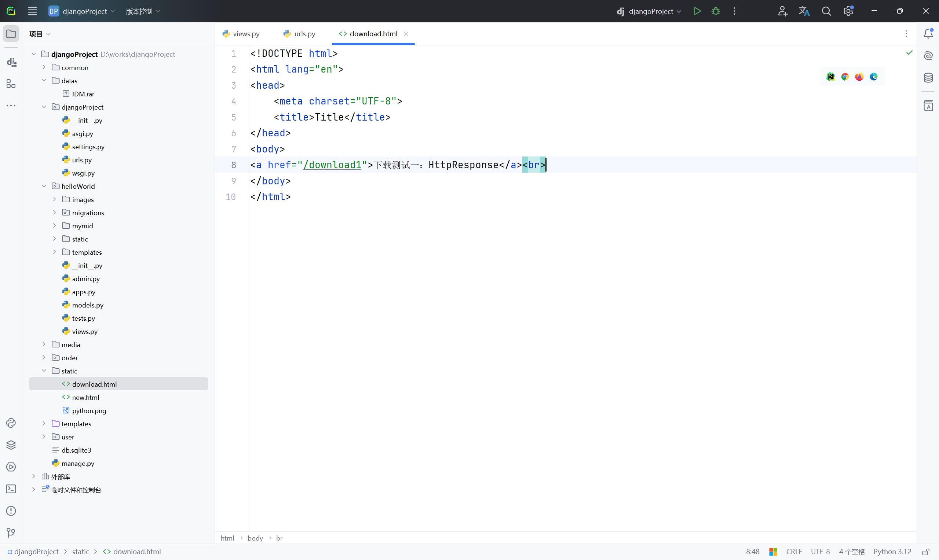Expand the user folder
Screen dimensions: 939x560
[x=44, y=436]
